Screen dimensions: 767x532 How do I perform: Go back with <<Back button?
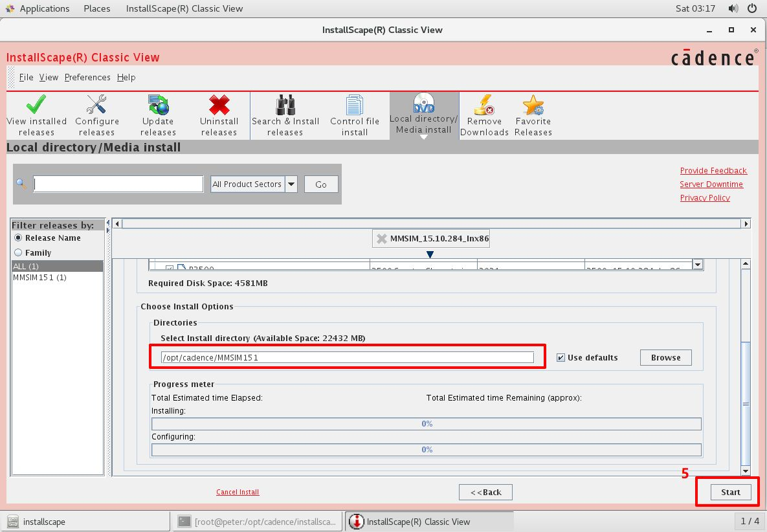click(x=485, y=492)
